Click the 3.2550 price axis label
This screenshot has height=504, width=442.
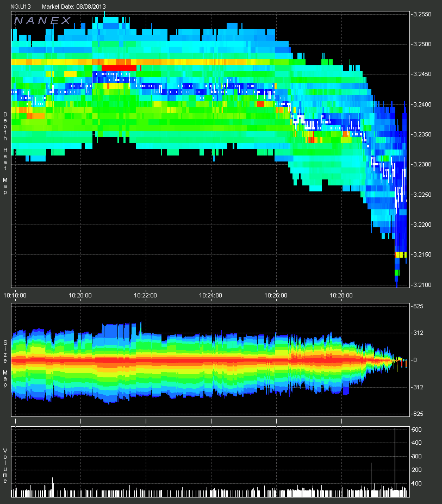[422, 14]
